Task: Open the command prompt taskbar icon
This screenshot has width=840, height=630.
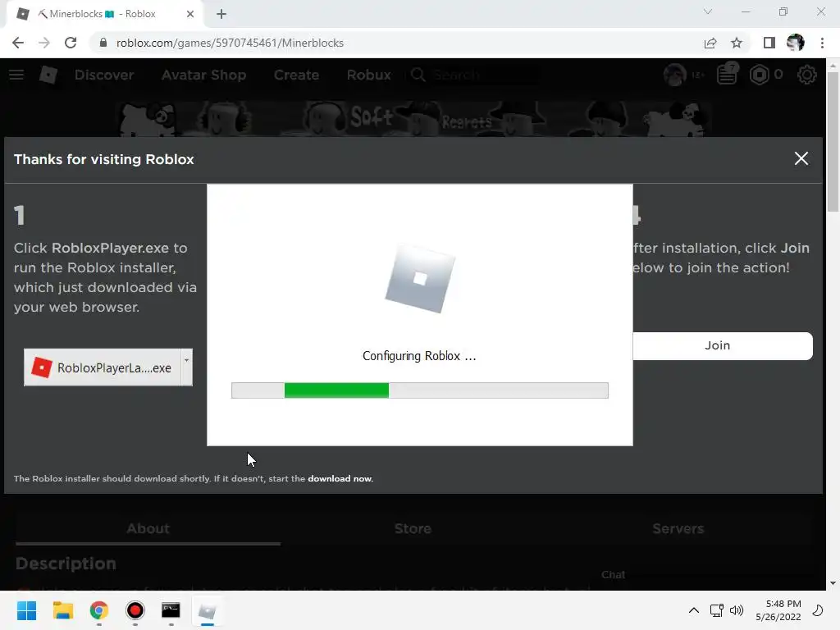Action: click(x=171, y=610)
